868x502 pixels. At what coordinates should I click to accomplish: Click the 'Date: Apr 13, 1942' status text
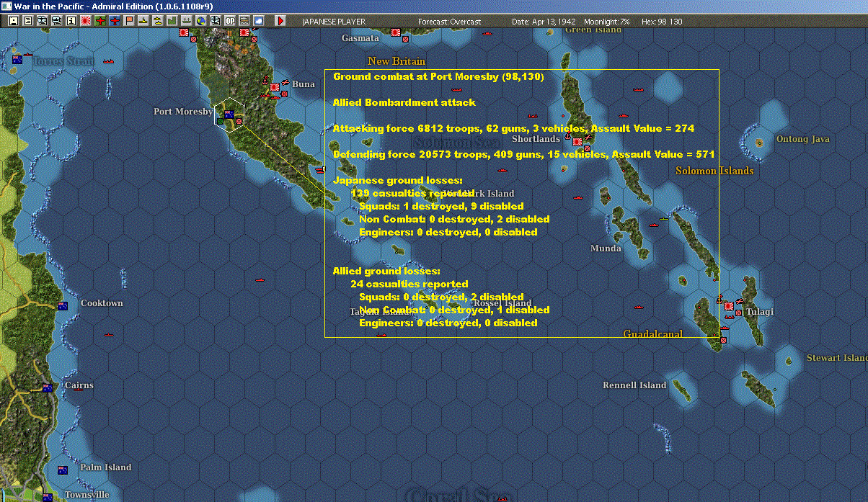pos(544,22)
